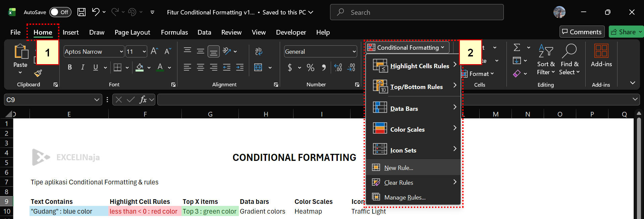The image size is (644, 219).
Task: Open Customize Quick Access Toolbar dropdown
Action: [152, 12]
